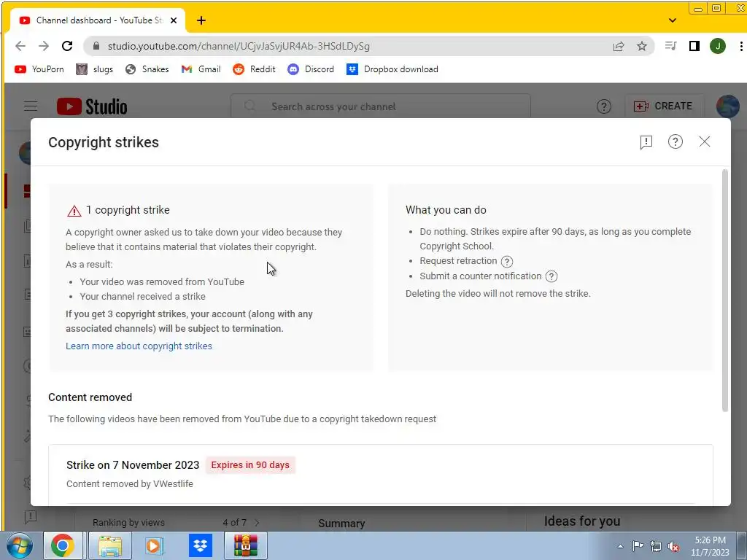This screenshot has height=560, width=747.
Task: Click YouTube Studio hamburger menu icon
Action: pyautogui.click(x=31, y=106)
